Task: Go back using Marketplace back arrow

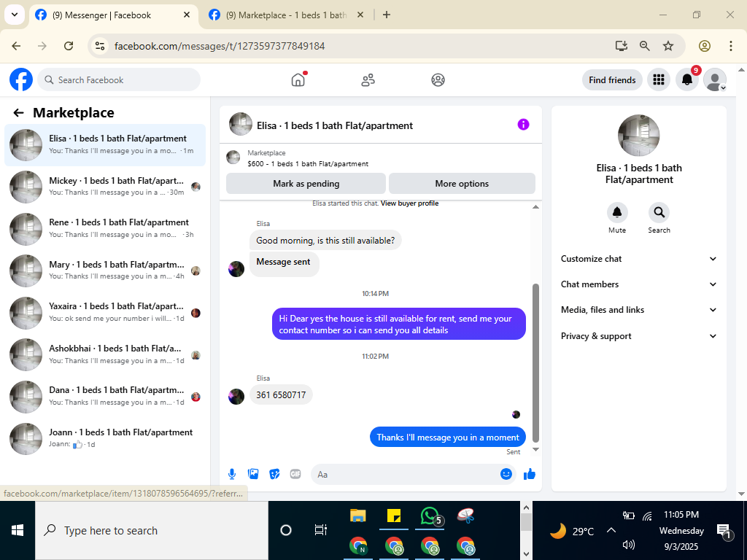Action: pyautogui.click(x=18, y=113)
